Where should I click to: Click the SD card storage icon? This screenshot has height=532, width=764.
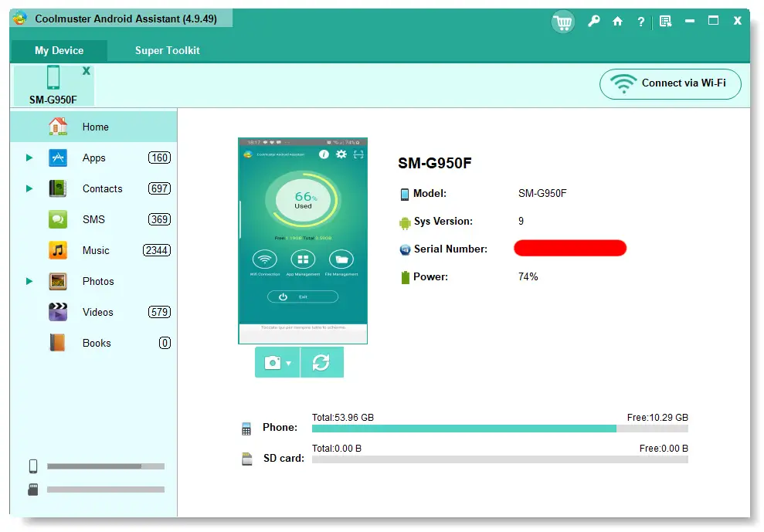247,459
